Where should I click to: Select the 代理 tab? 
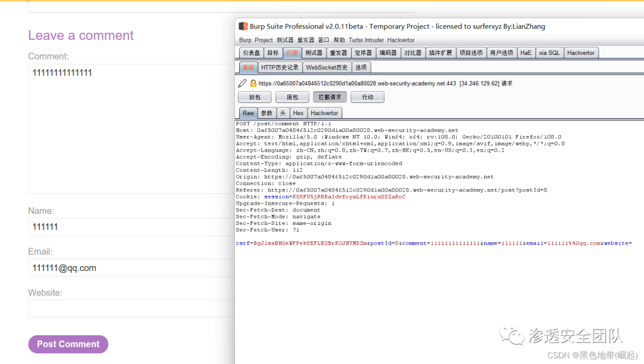(x=292, y=53)
